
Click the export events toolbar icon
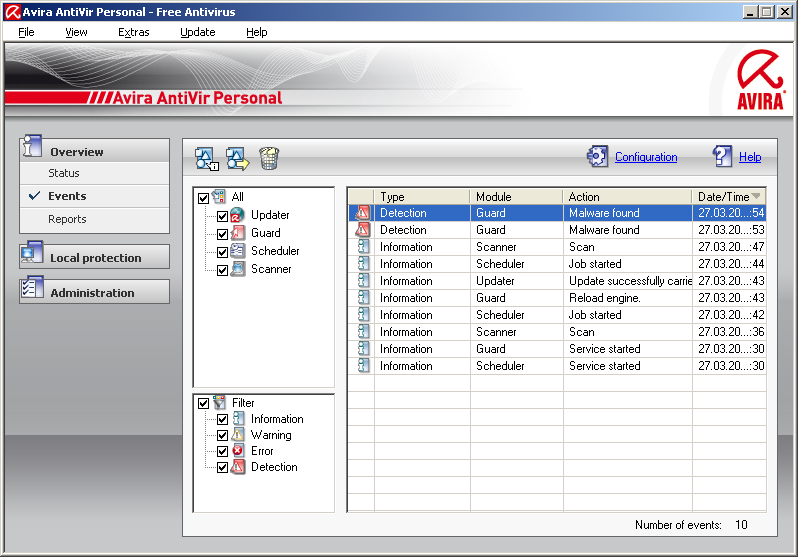[238, 159]
